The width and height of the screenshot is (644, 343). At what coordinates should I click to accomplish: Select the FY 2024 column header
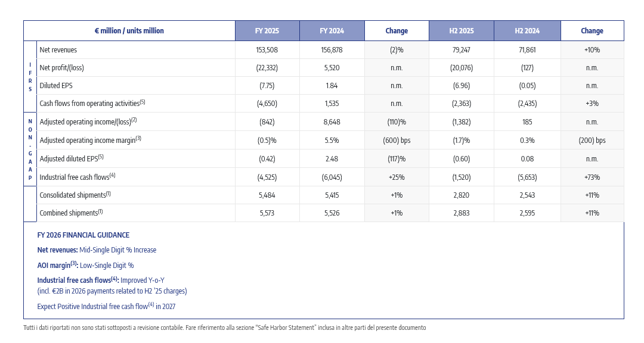332,31
